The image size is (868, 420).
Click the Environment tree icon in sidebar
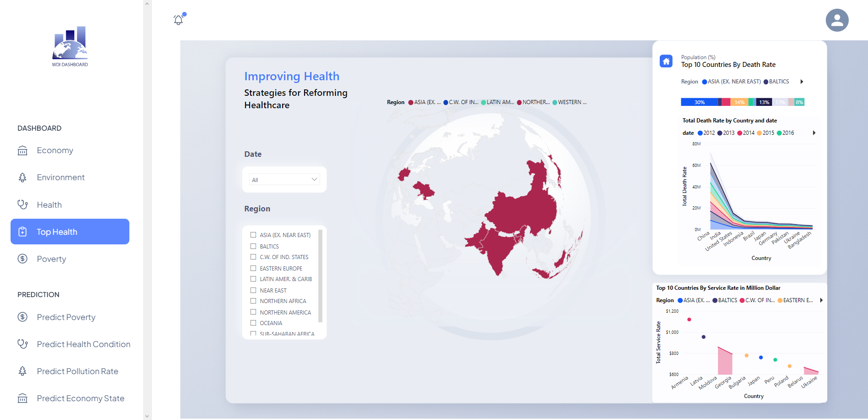point(22,177)
